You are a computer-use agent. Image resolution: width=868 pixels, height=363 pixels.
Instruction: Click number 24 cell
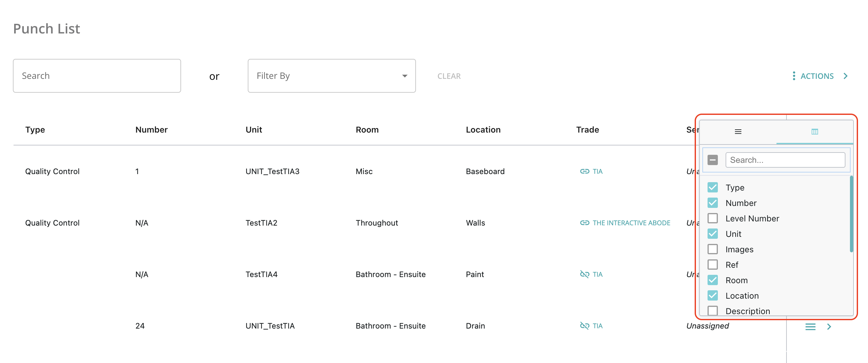coord(140,326)
